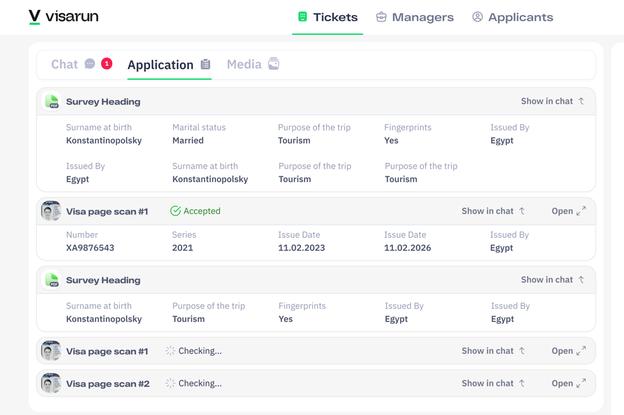624x415 pixels.
Task: Show second Survey Heading in chat
Action: (552, 280)
